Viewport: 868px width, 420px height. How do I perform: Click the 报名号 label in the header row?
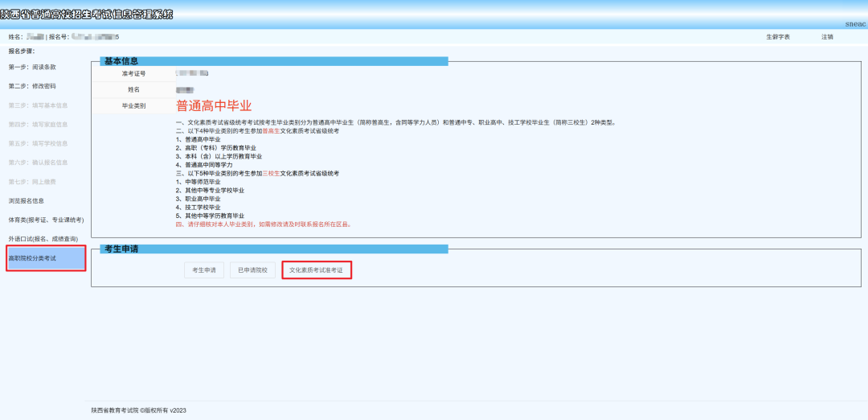59,37
